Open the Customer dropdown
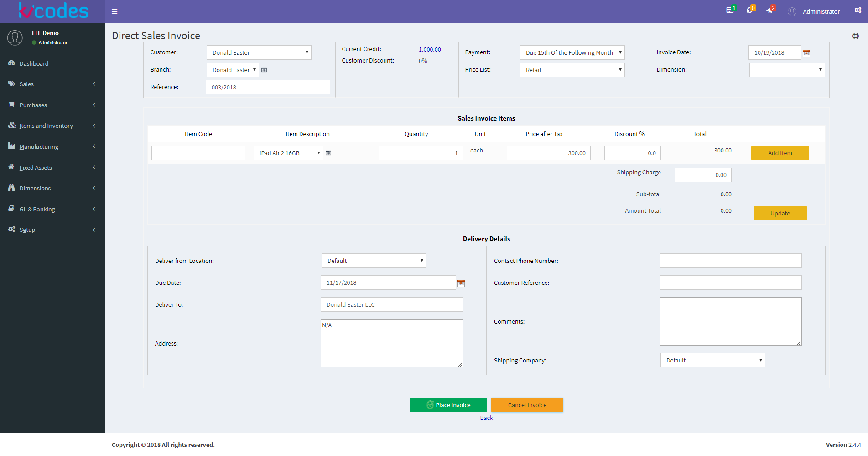 pyautogui.click(x=259, y=53)
